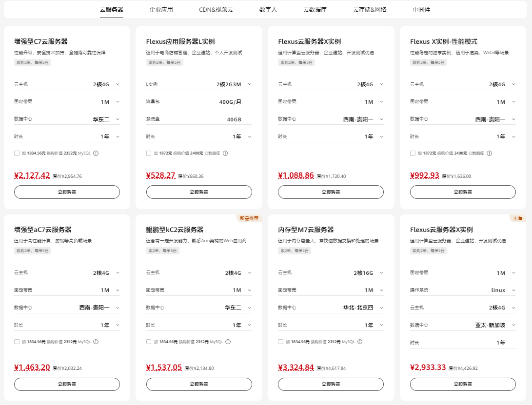
Task: Change 数据中心 华东二 on 增强型C7云服务器 card
Action: (x=67, y=119)
